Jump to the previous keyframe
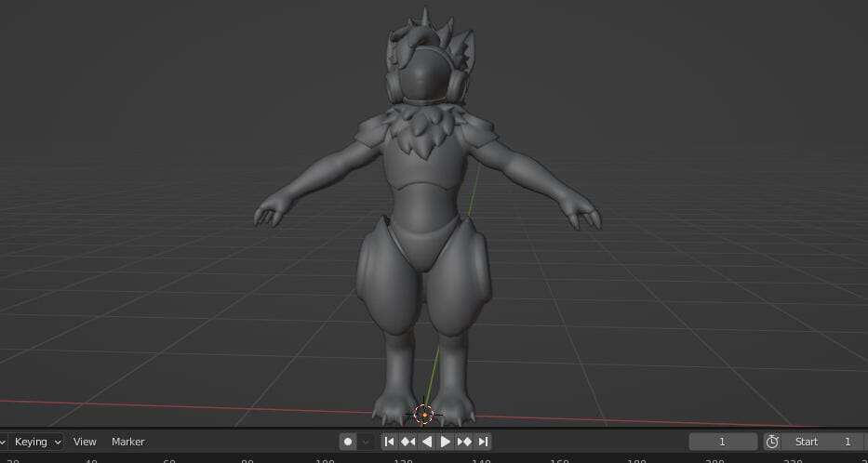The image size is (868, 463). click(x=407, y=442)
